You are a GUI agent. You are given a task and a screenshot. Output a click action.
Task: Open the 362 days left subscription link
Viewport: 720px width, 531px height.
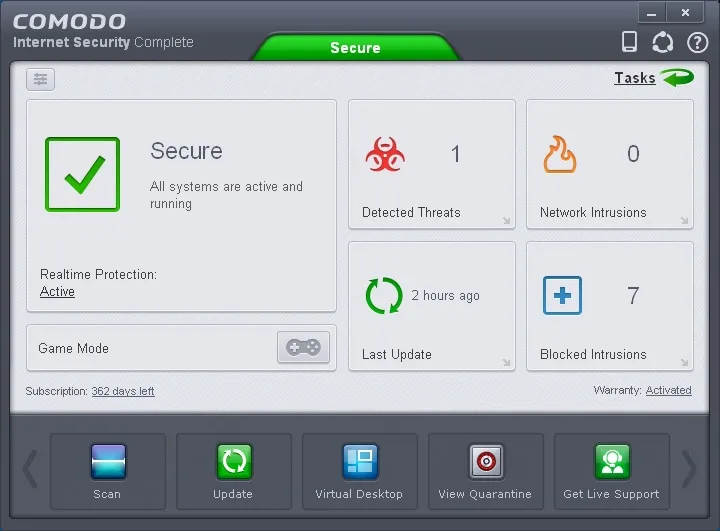[x=123, y=391]
